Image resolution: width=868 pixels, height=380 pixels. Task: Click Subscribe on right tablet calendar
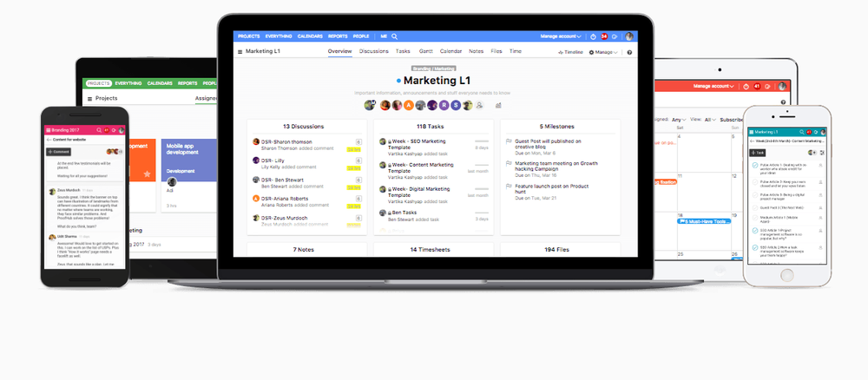tap(731, 119)
